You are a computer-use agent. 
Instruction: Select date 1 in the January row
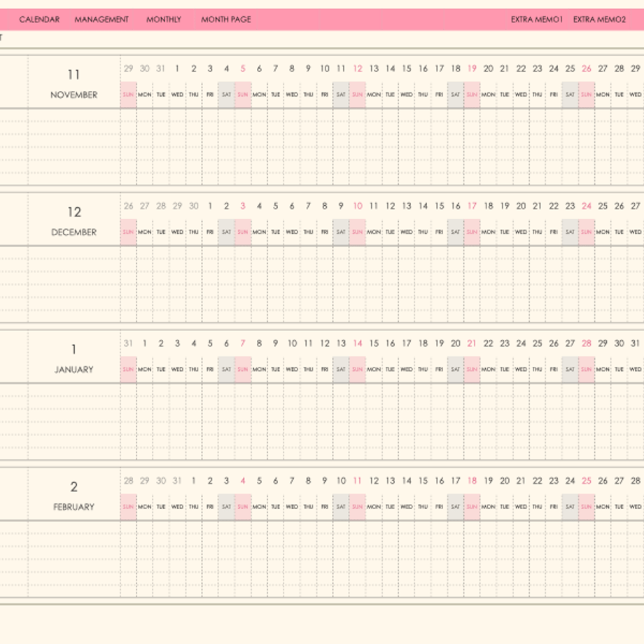tap(145, 344)
